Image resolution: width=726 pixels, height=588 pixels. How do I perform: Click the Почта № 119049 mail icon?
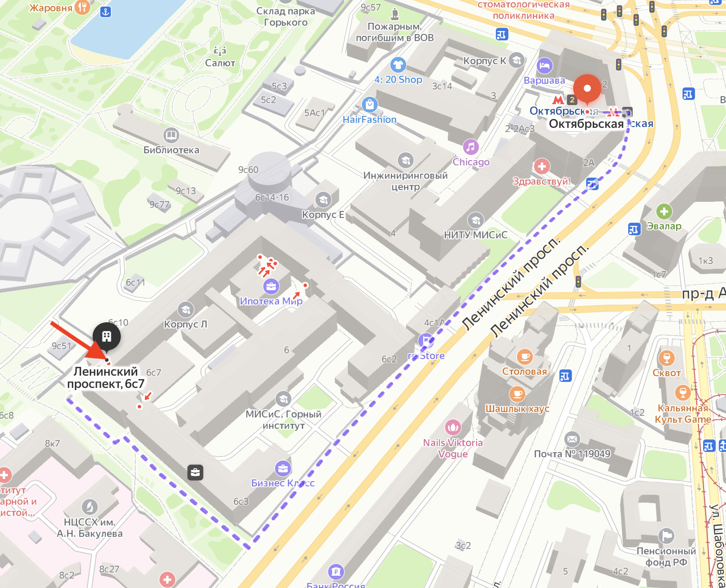pyautogui.click(x=572, y=439)
